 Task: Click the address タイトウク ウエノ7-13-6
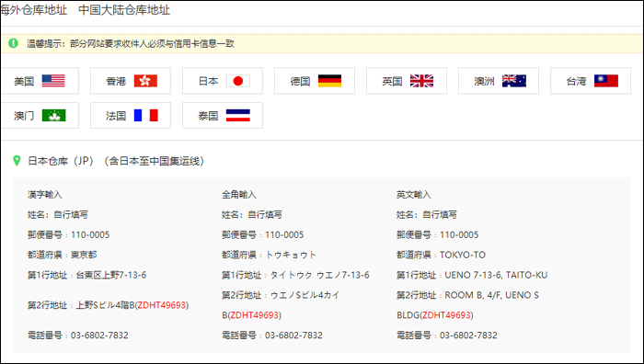tap(319, 275)
